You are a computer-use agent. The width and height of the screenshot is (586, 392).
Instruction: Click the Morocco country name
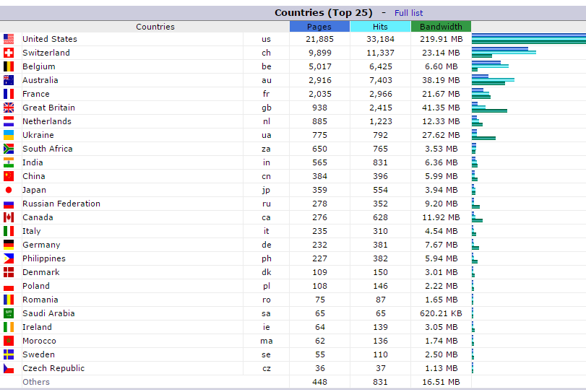point(39,341)
